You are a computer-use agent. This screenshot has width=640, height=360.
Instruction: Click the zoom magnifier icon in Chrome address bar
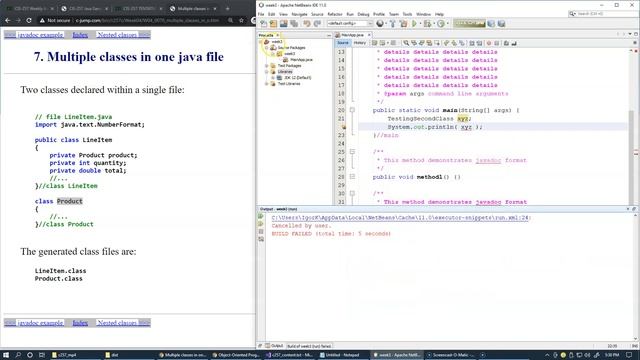pos(231,20)
